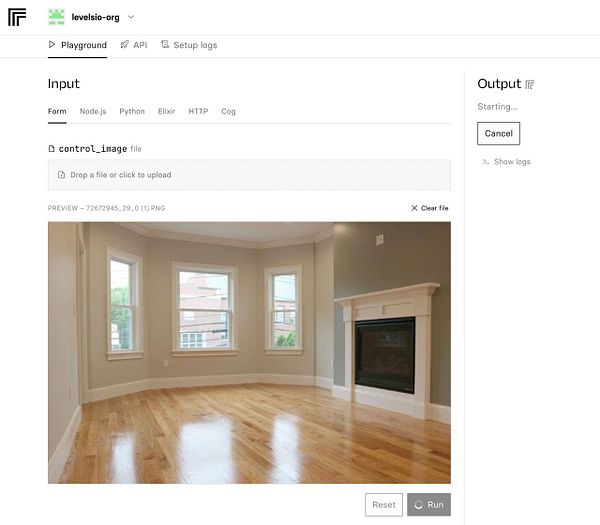Click the Replicate icon beside Output heading
The width and height of the screenshot is (600, 525).
click(530, 85)
